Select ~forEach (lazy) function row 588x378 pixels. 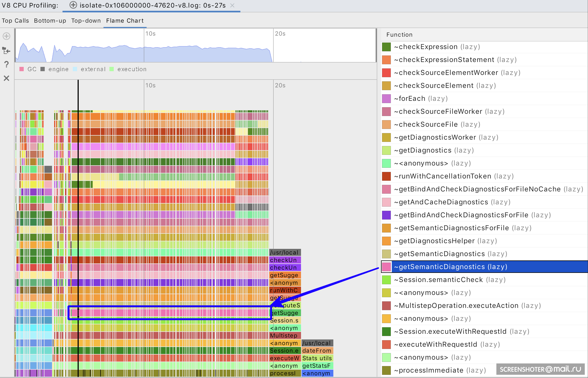(420, 99)
